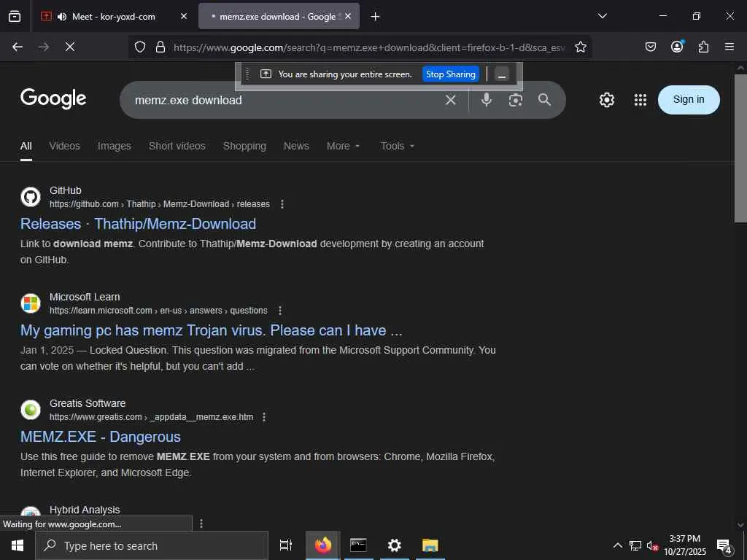Stop loading the page

click(x=69, y=47)
